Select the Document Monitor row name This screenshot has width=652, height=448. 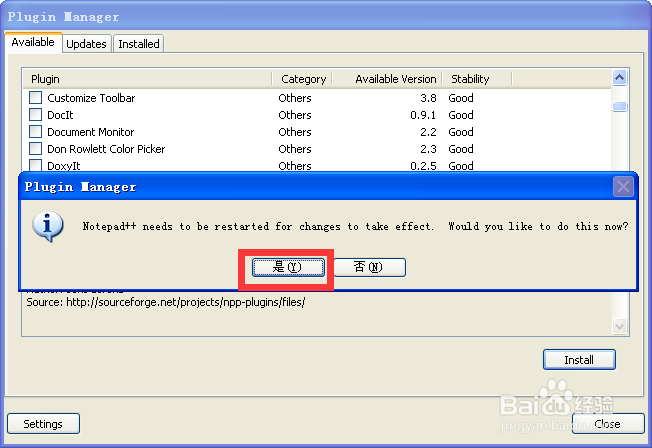coord(91,132)
